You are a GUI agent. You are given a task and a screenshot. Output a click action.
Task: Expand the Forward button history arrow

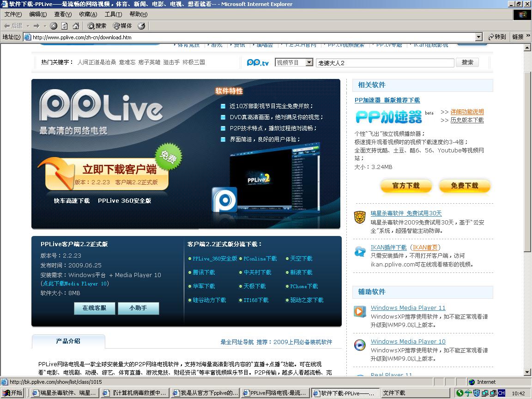click(x=44, y=26)
